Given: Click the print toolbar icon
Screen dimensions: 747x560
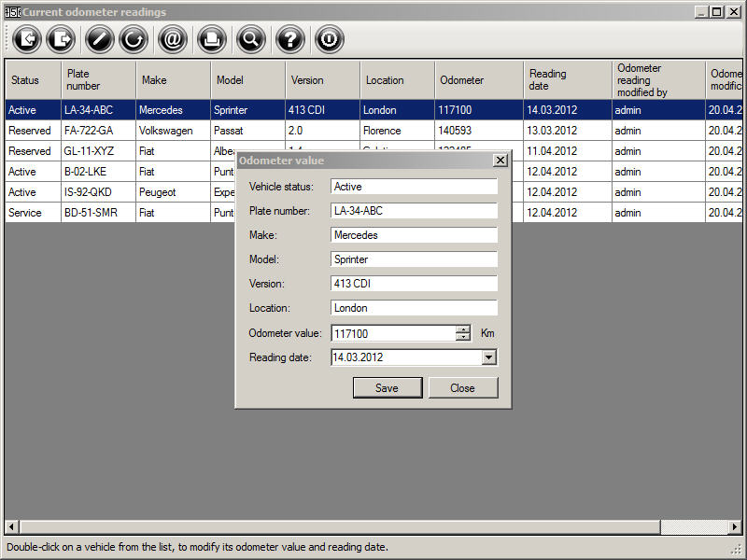Looking at the screenshot, I should coord(212,39).
